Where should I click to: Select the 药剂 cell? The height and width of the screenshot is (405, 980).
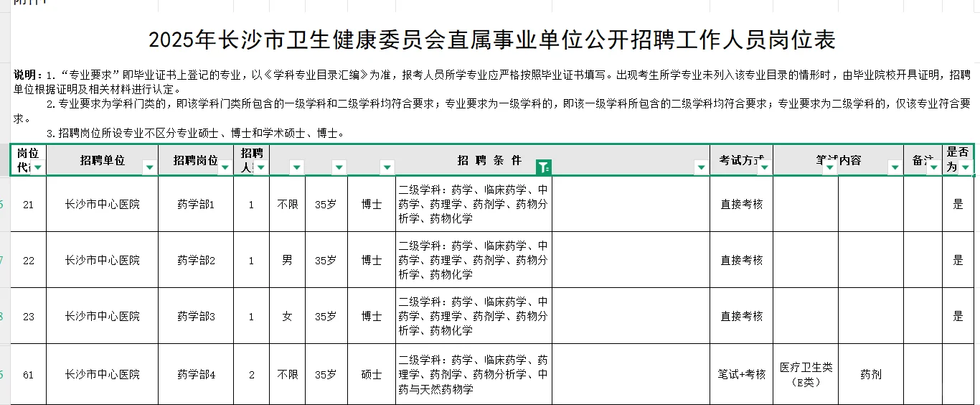[871, 374]
